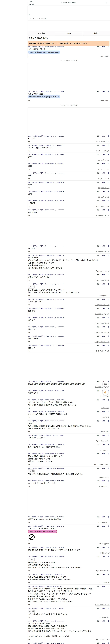Open the cloud.akibabl image URL in post 0032

click(42, 532)
